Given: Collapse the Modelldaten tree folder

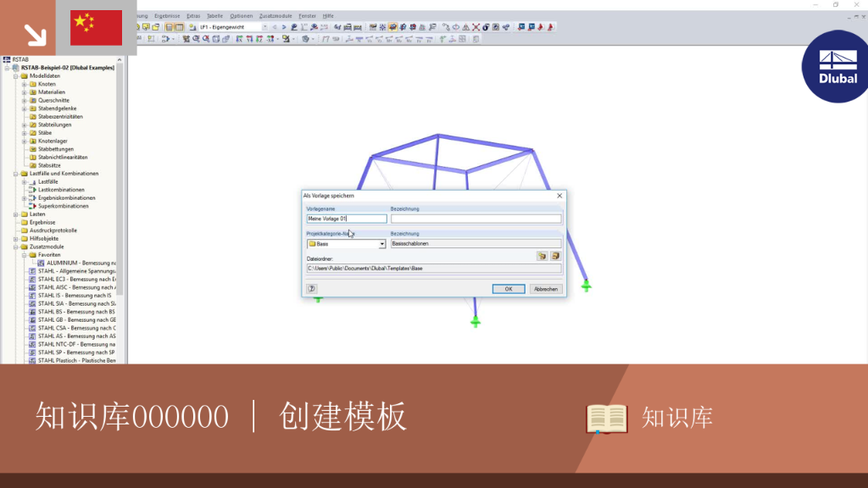Looking at the screenshot, I should pos(16,75).
